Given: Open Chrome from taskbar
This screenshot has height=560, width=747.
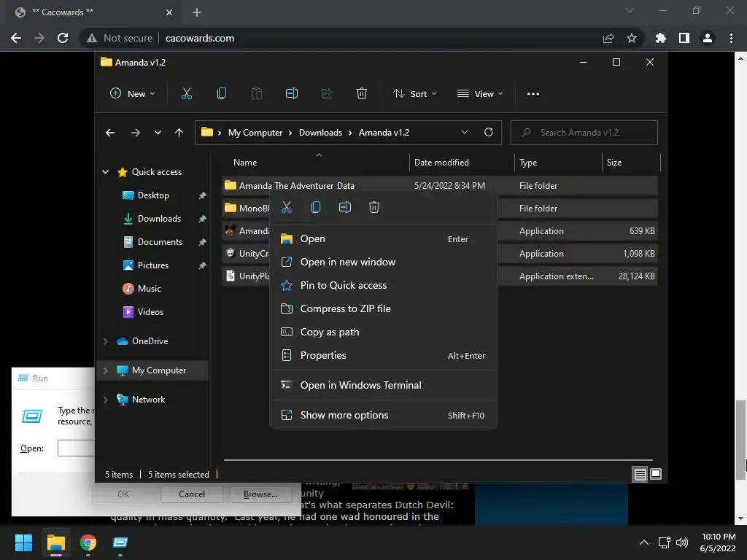Looking at the screenshot, I should click(x=88, y=542).
